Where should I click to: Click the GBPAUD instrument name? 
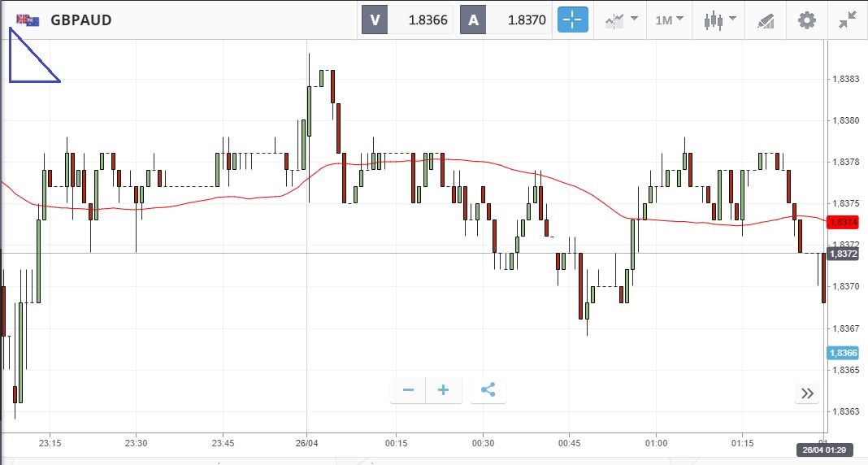80,20
